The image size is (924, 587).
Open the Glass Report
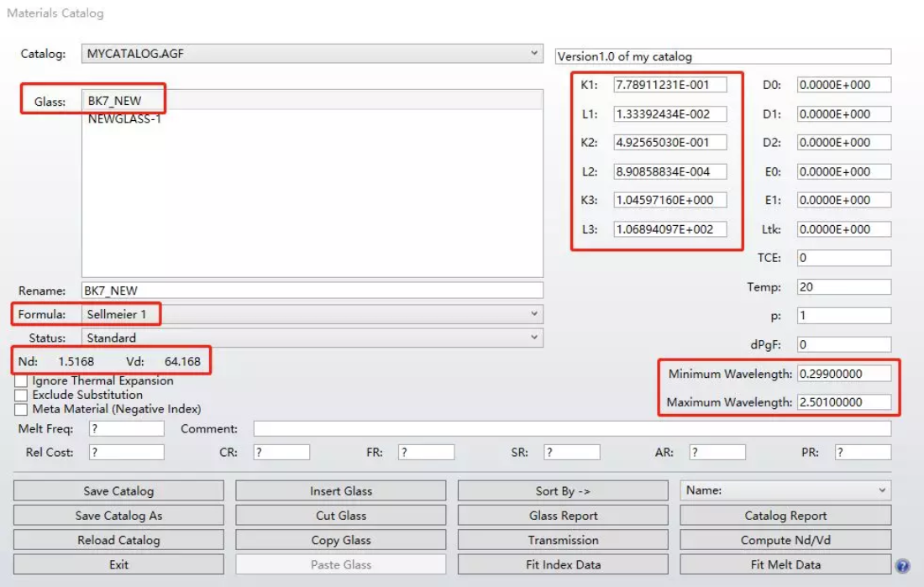[x=563, y=516]
